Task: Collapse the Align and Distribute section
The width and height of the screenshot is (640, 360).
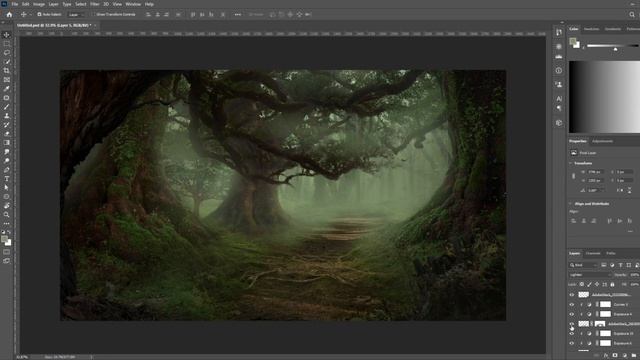Action: point(571,204)
